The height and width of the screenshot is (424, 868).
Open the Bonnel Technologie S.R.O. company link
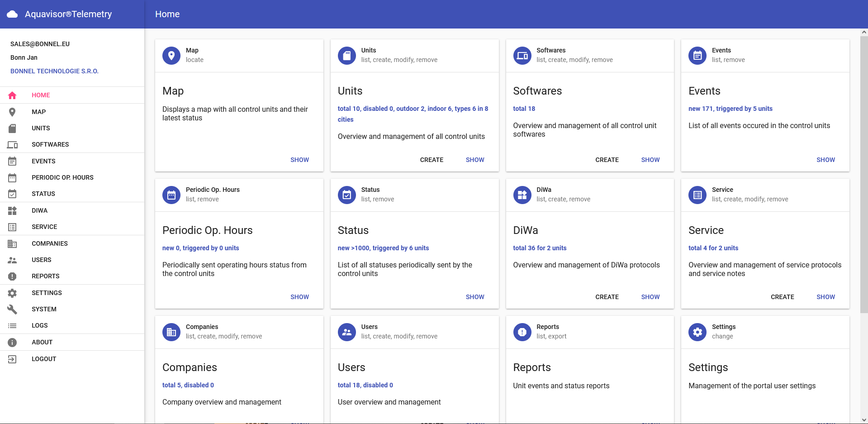(x=54, y=71)
